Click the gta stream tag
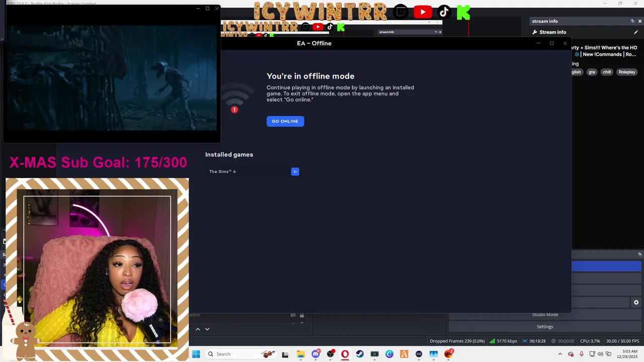This screenshot has height=362, width=644. click(x=592, y=72)
